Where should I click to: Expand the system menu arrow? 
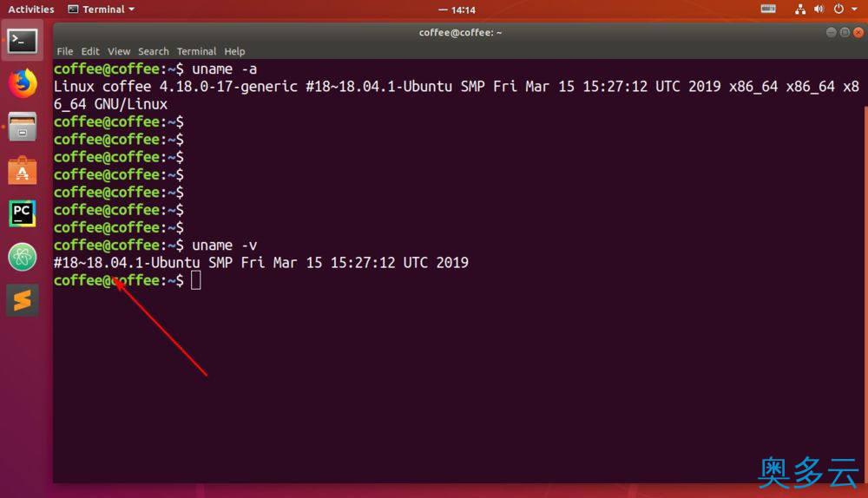(854, 9)
